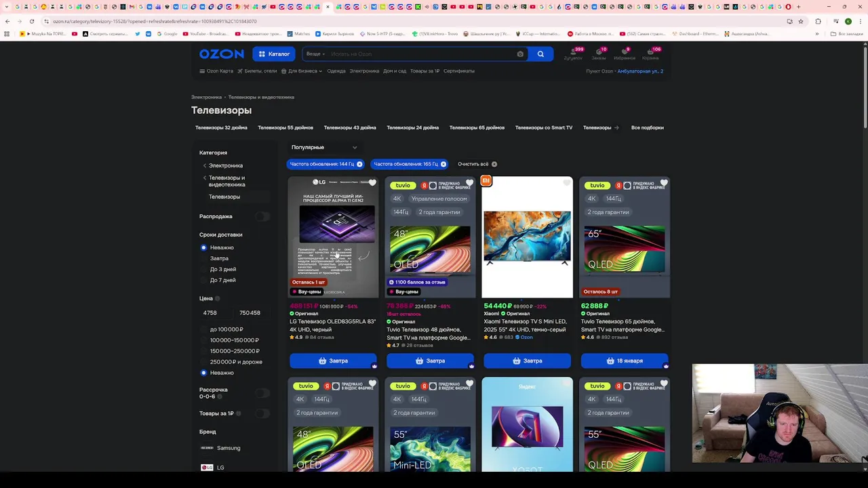Select Телевизоры со Smart TV collection

(x=544, y=127)
